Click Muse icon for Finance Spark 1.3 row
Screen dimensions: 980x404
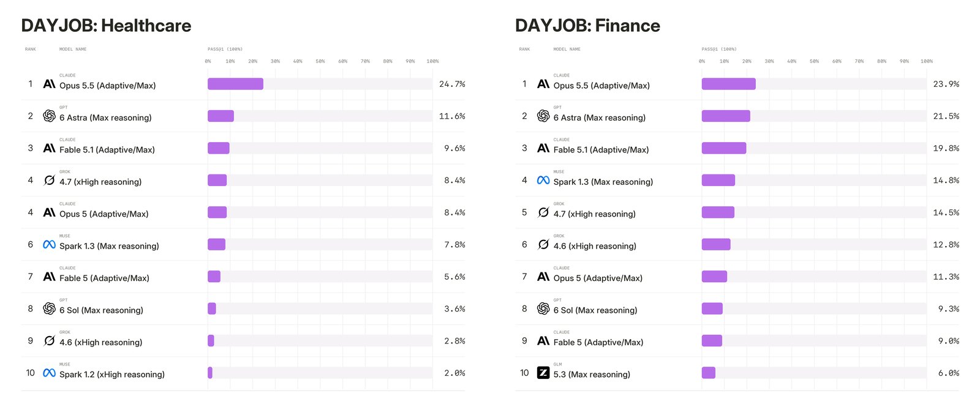[543, 180]
